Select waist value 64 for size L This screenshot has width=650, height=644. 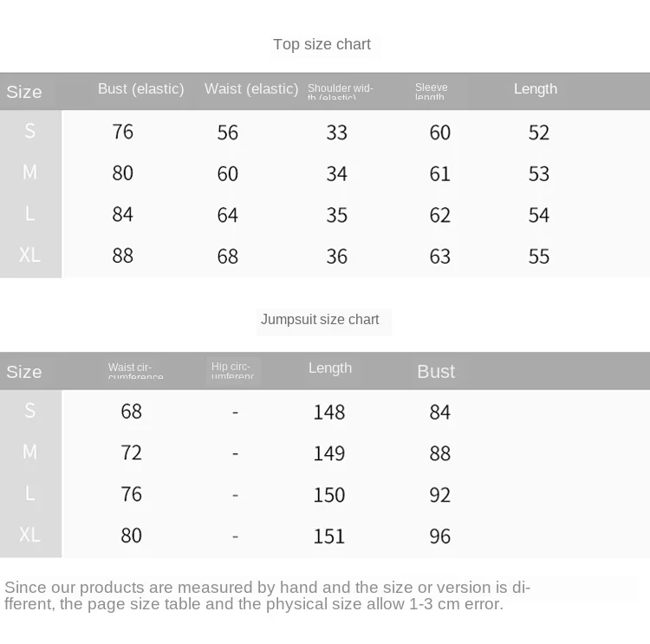point(228,215)
